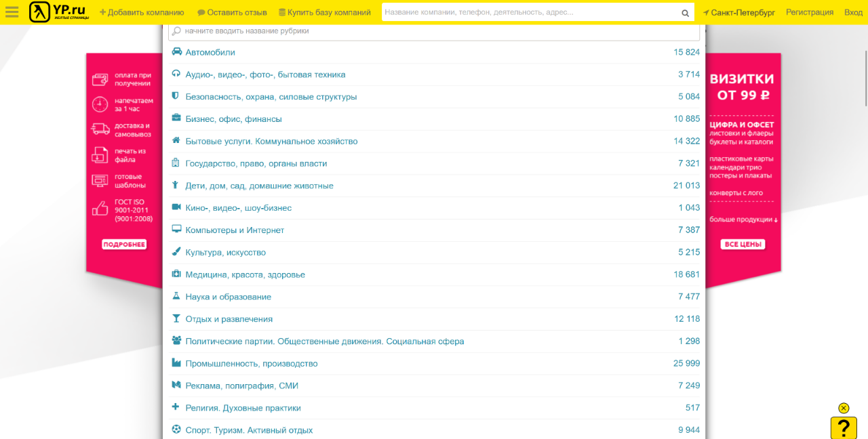Open Безопасность, охрана, силовые структуры

(x=271, y=97)
